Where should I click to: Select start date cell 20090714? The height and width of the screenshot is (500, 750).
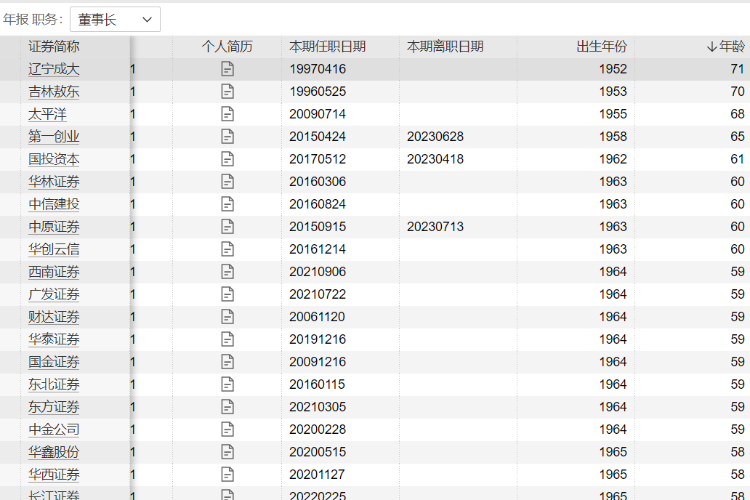[318, 114]
